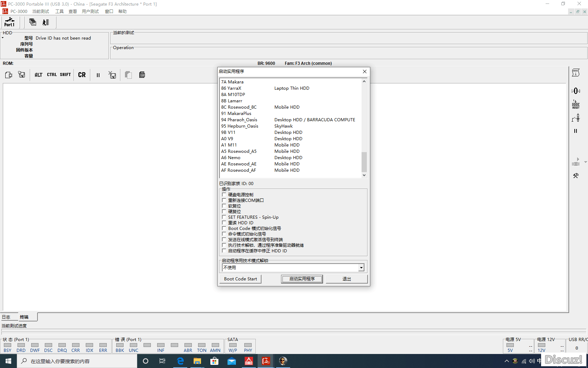Select A1 M11 family row
Image resolution: width=588 pixels, height=368 pixels.
pyautogui.click(x=290, y=145)
